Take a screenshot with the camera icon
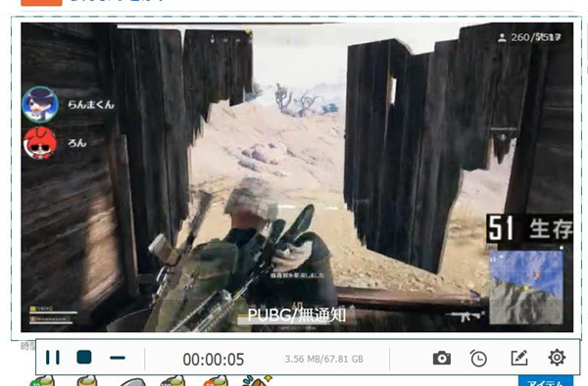Viewport: 588px width, 386px height. coord(442,358)
